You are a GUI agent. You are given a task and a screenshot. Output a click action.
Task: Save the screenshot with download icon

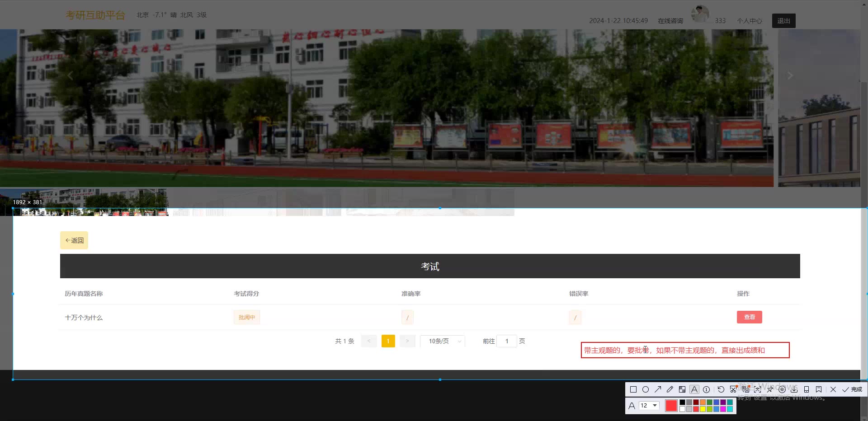pyautogui.click(x=794, y=389)
